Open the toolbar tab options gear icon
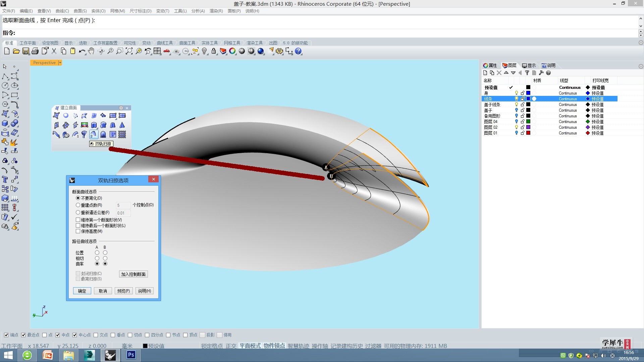The height and width of the screenshot is (362, 644). pos(641,43)
